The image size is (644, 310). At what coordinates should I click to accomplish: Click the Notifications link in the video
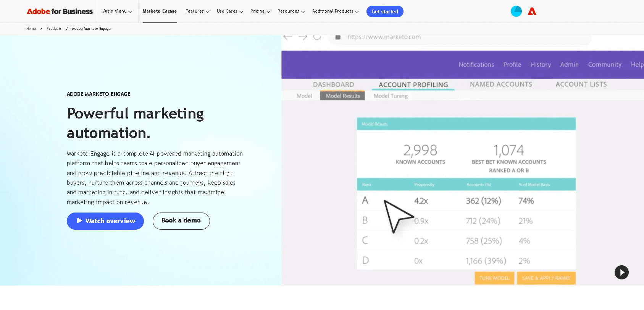(476, 65)
